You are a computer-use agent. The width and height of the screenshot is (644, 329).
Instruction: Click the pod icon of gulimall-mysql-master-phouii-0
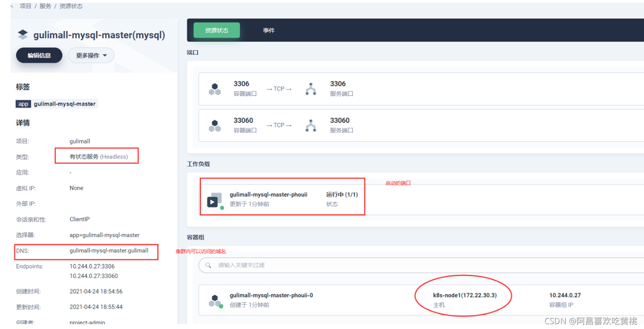[x=215, y=301]
